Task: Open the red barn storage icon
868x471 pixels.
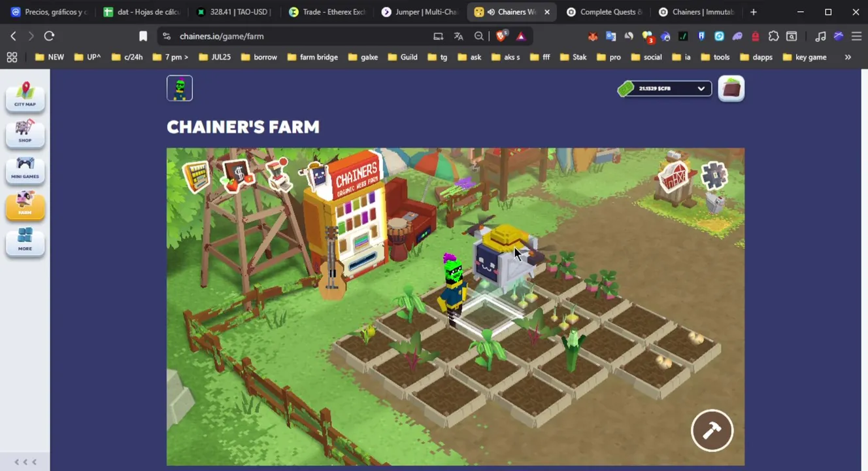Action: click(675, 175)
